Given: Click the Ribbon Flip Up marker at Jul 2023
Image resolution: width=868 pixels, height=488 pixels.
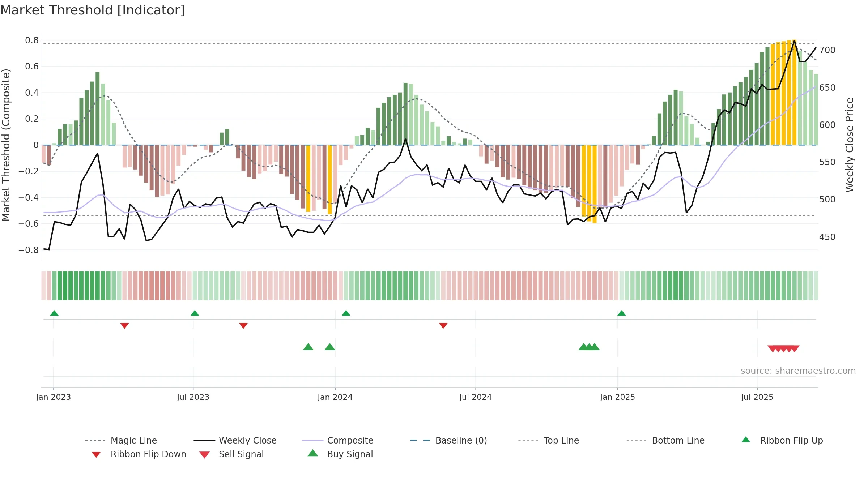Looking at the screenshot, I should pos(195,313).
